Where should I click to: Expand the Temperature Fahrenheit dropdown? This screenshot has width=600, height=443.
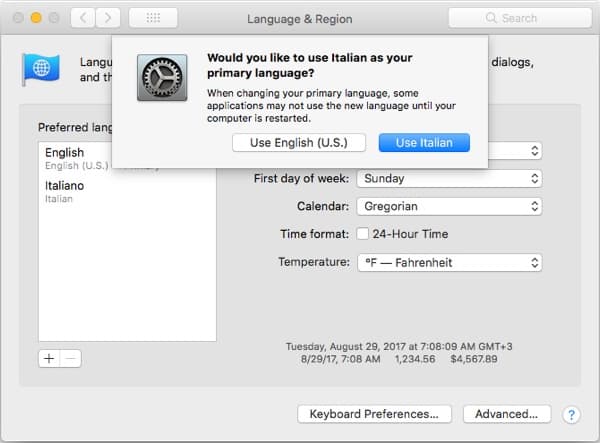pos(448,262)
